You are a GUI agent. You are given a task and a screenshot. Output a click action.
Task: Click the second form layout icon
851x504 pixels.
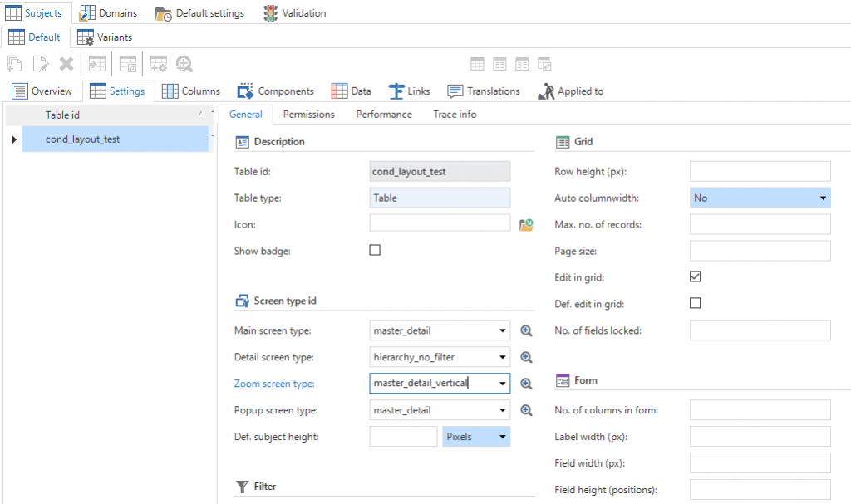click(x=499, y=65)
